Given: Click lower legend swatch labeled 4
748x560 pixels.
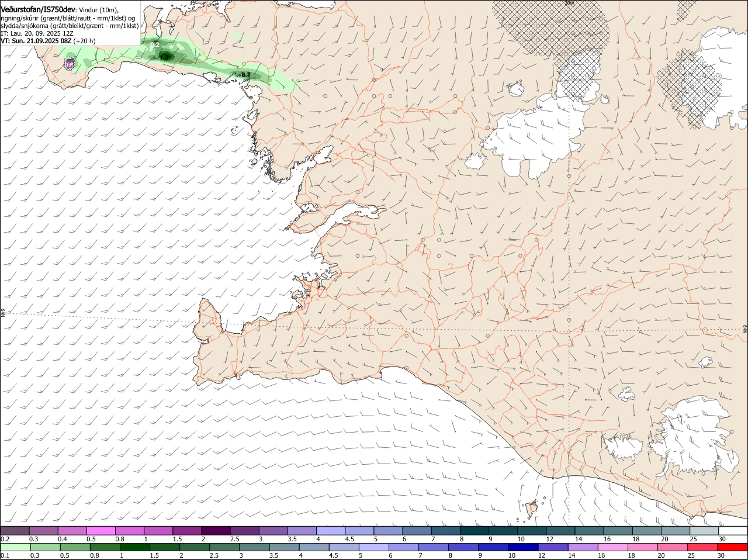Looking at the screenshot, I should pos(314,547).
